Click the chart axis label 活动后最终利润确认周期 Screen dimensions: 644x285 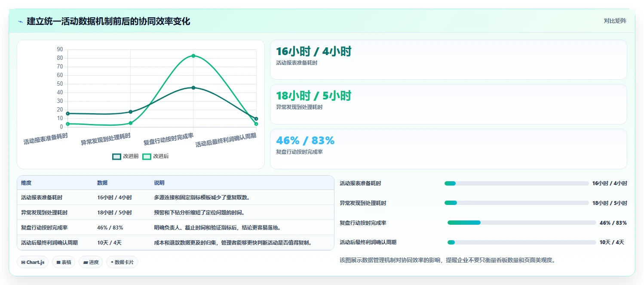click(x=226, y=140)
